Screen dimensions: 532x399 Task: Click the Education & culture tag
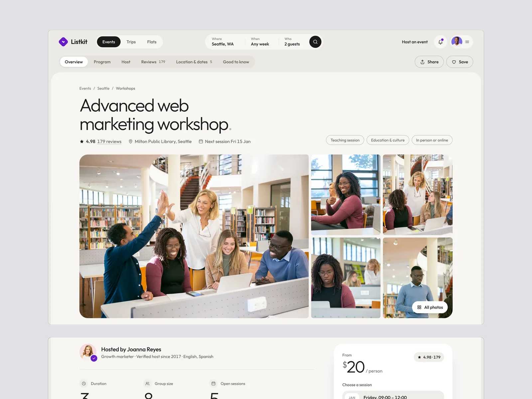[388, 140]
